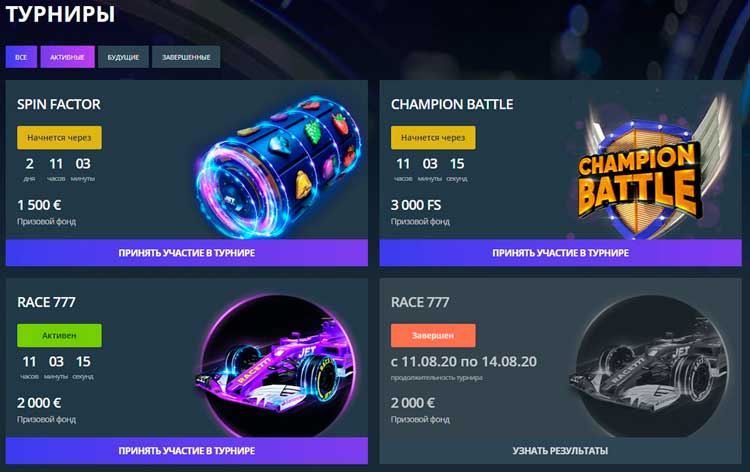Open the CHAMPION BATTLE title
This screenshot has width=750, height=472.
tap(452, 104)
